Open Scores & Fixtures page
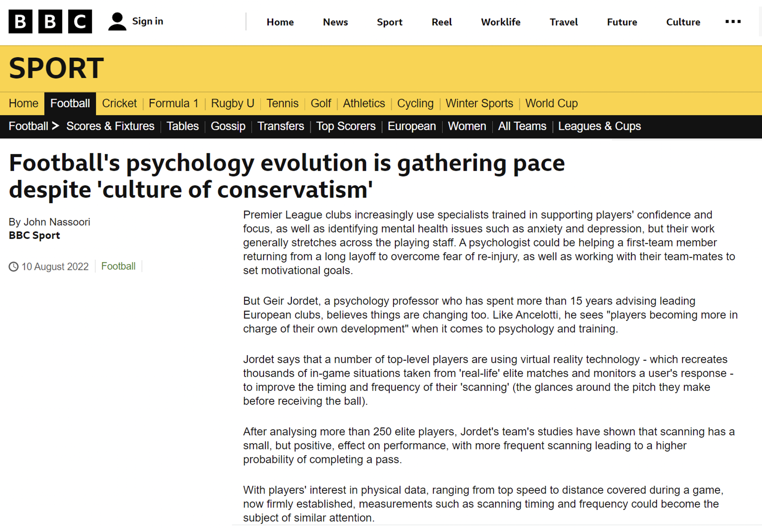762x532 pixels. 110,126
